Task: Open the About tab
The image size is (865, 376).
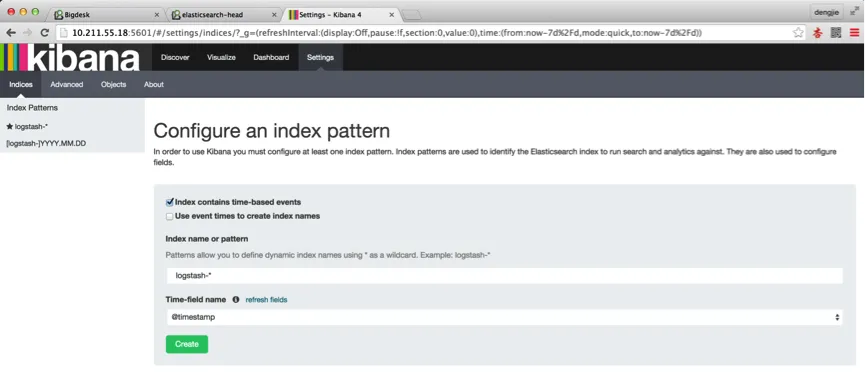Action: pyautogui.click(x=154, y=84)
